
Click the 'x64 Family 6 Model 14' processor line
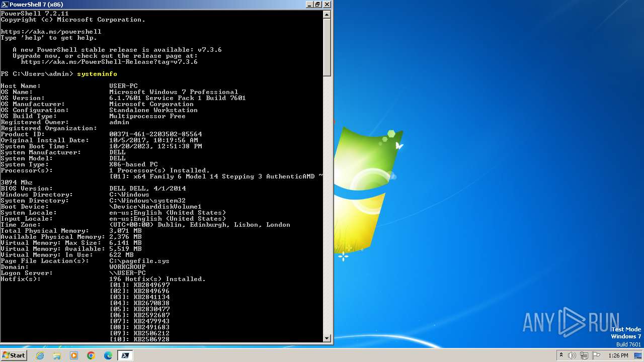(x=216, y=176)
